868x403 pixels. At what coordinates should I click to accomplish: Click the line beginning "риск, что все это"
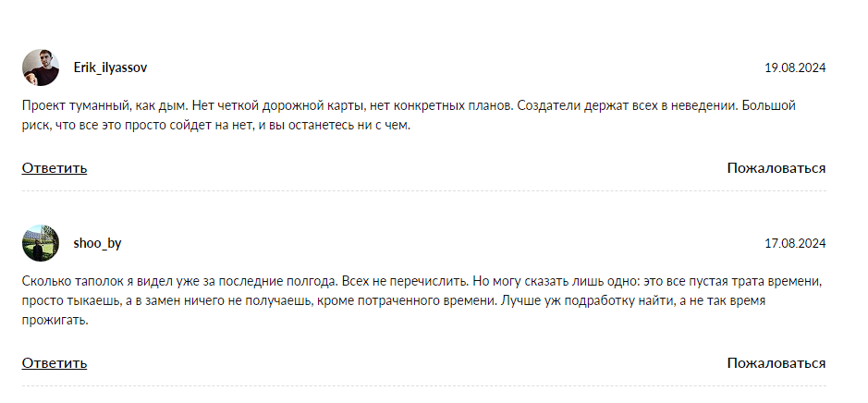tap(215, 126)
